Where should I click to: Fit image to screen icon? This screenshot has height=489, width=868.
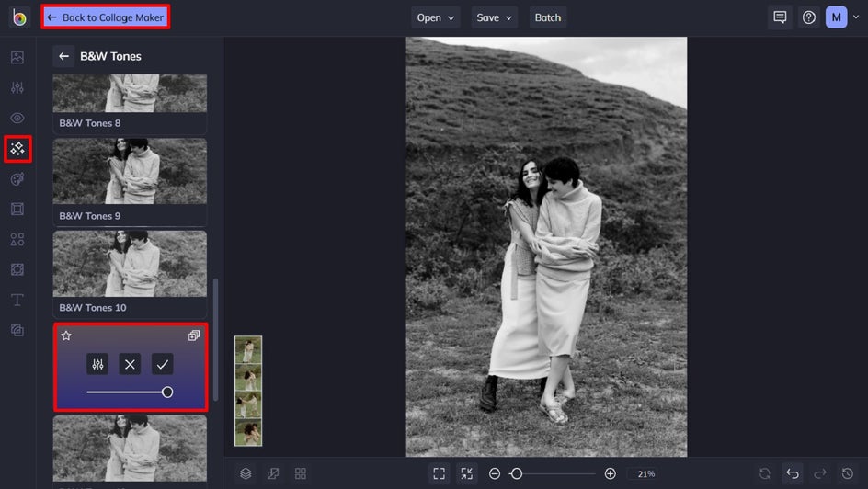click(439, 473)
